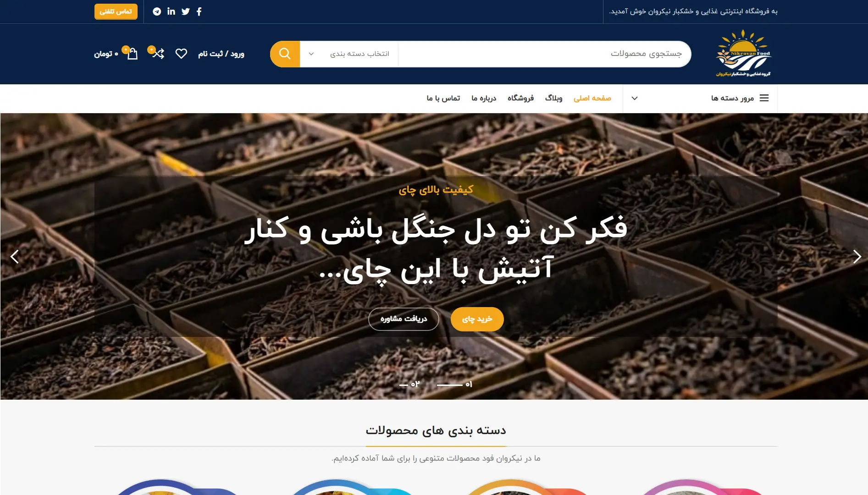Click the دریافت مشاوره button
868x495 pixels.
404,319
